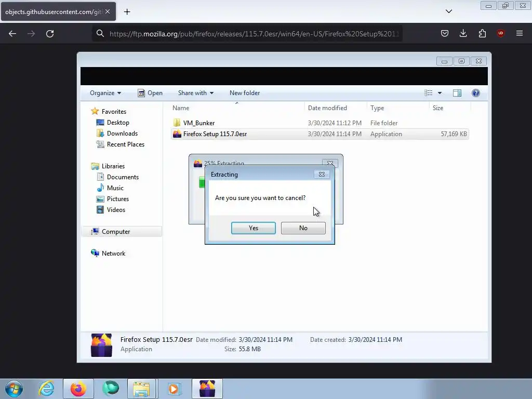
Task: Open Desktop in the navigation pane
Action: point(118,123)
